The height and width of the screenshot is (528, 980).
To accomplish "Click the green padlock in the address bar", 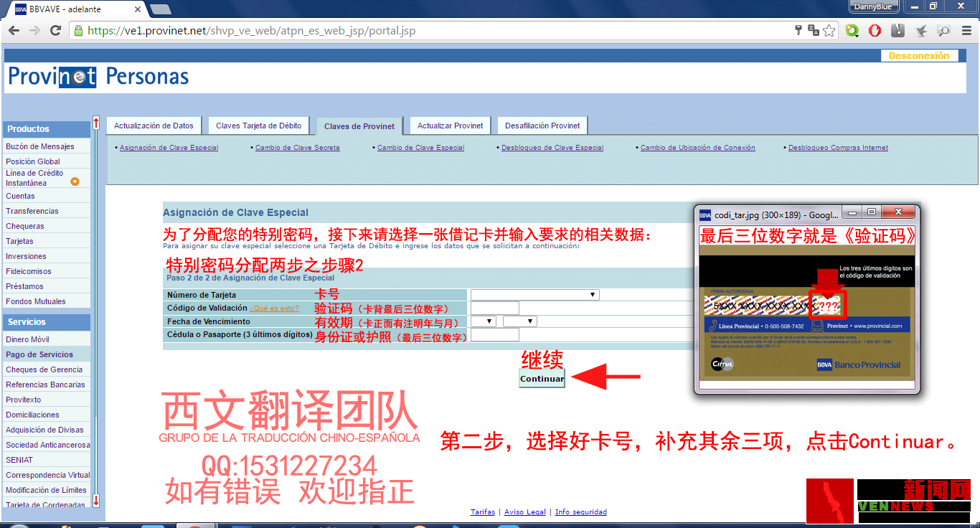I will (x=78, y=31).
